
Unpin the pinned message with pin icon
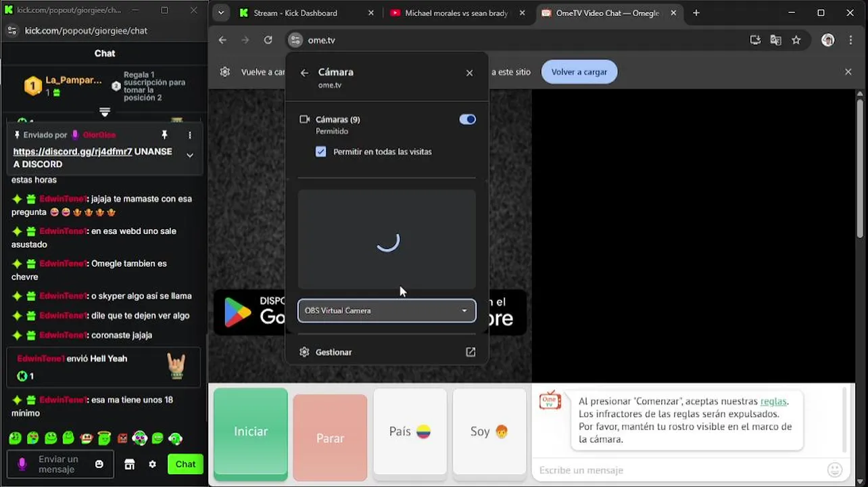[x=164, y=135]
